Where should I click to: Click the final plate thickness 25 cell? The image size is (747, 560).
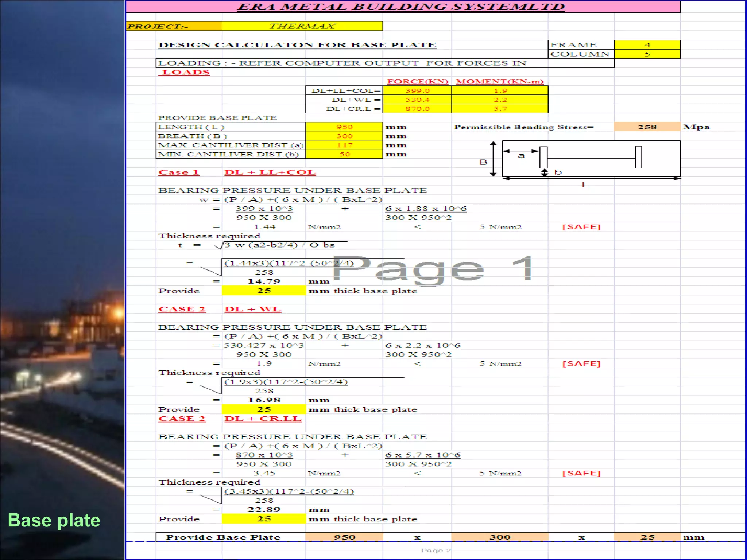647,537
